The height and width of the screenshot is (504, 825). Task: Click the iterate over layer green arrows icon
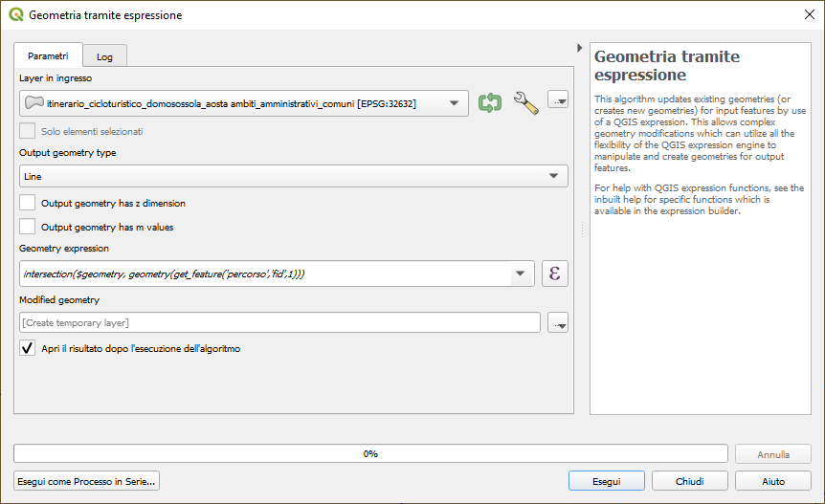click(490, 102)
